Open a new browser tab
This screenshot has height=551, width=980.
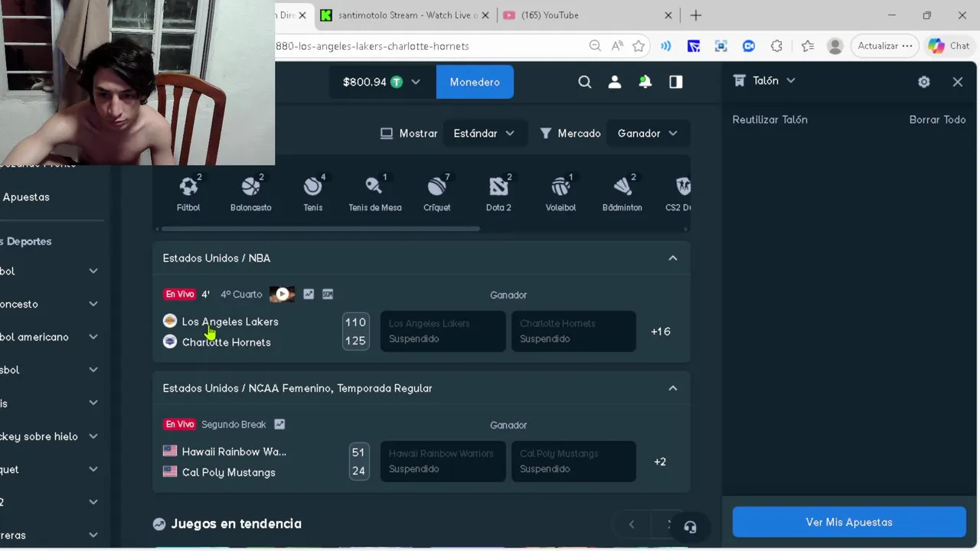pos(695,15)
